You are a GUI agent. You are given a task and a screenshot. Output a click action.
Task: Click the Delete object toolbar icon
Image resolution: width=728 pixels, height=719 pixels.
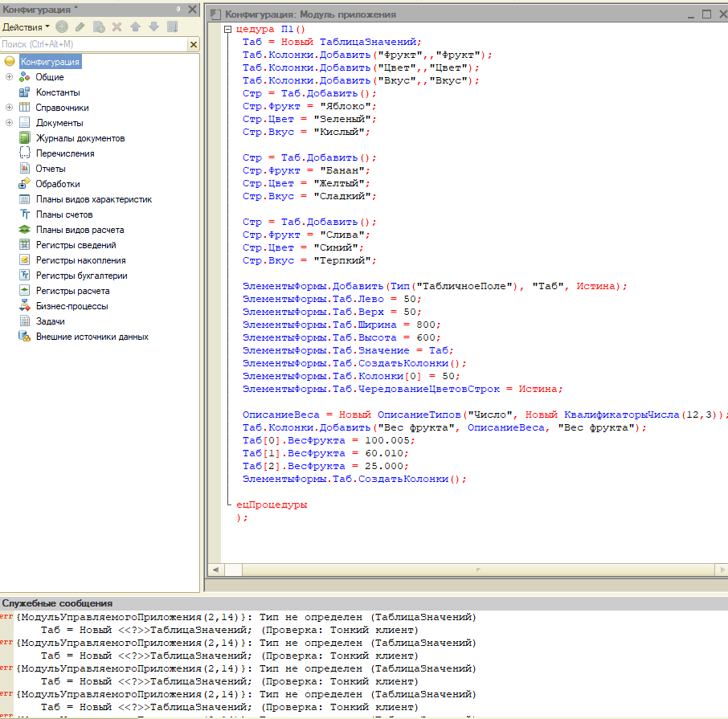click(117, 27)
